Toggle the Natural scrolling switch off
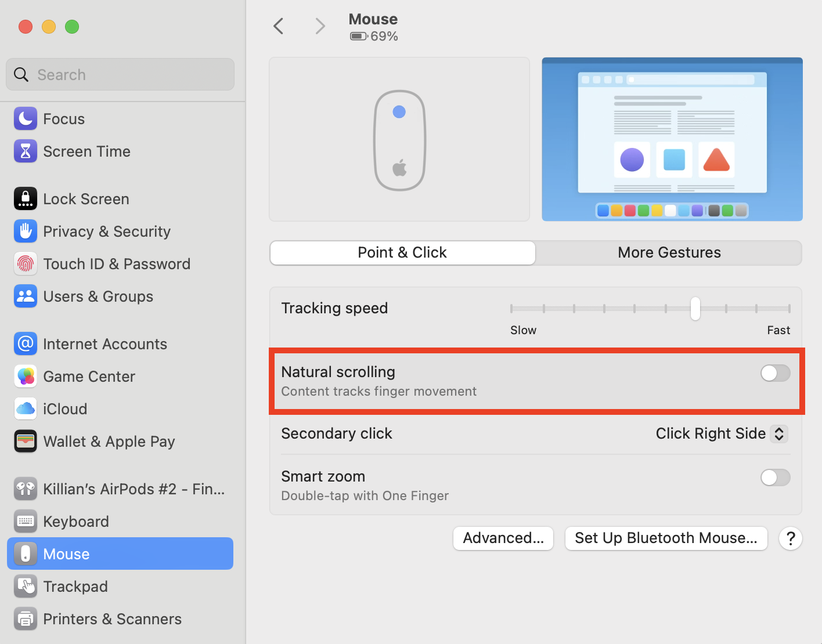Screen dimensions: 822x644 pyautogui.click(x=775, y=373)
